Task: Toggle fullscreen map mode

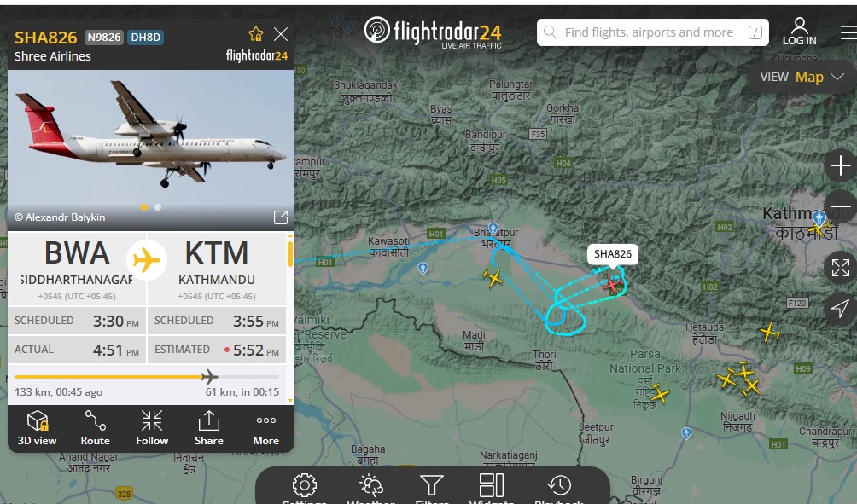Action: pos(840,268)
